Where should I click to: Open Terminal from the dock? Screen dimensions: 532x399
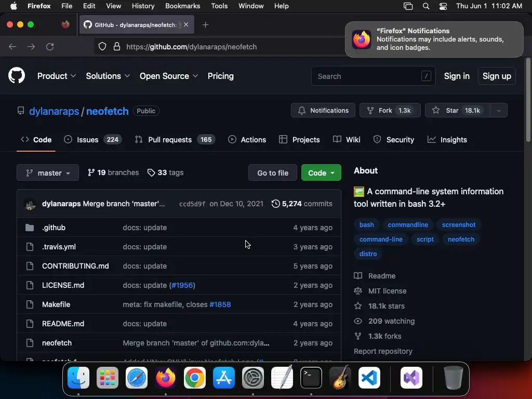click(x=311, y=378)
